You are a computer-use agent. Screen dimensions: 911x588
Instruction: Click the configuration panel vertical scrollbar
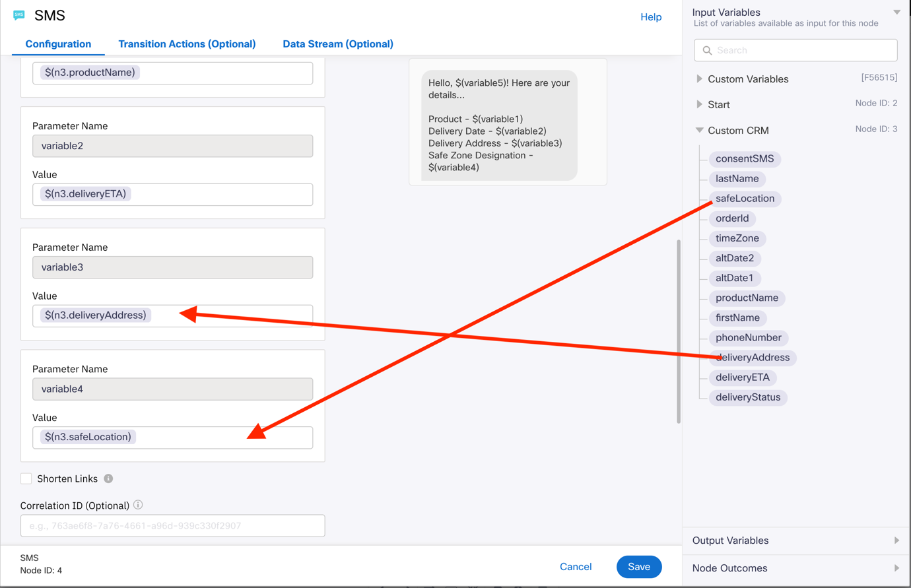679,331
